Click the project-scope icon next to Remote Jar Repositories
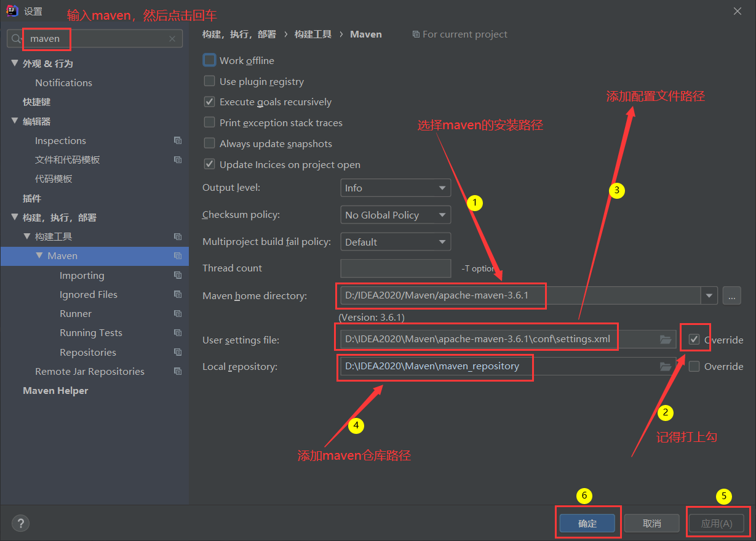Screen dimensions: 756x541 click(x=178, y=371)
